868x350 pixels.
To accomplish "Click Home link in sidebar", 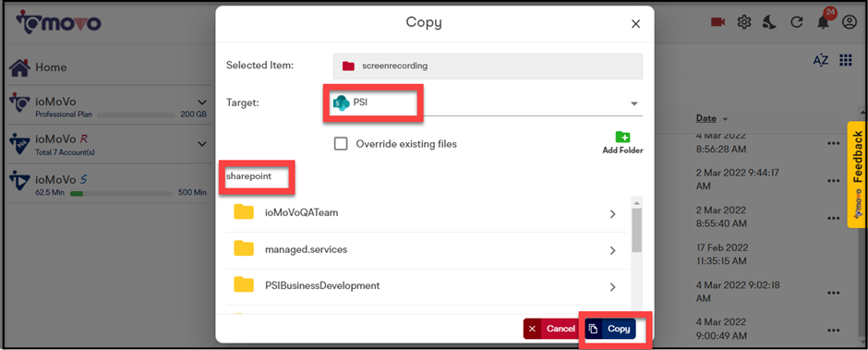I will (51, 67).
